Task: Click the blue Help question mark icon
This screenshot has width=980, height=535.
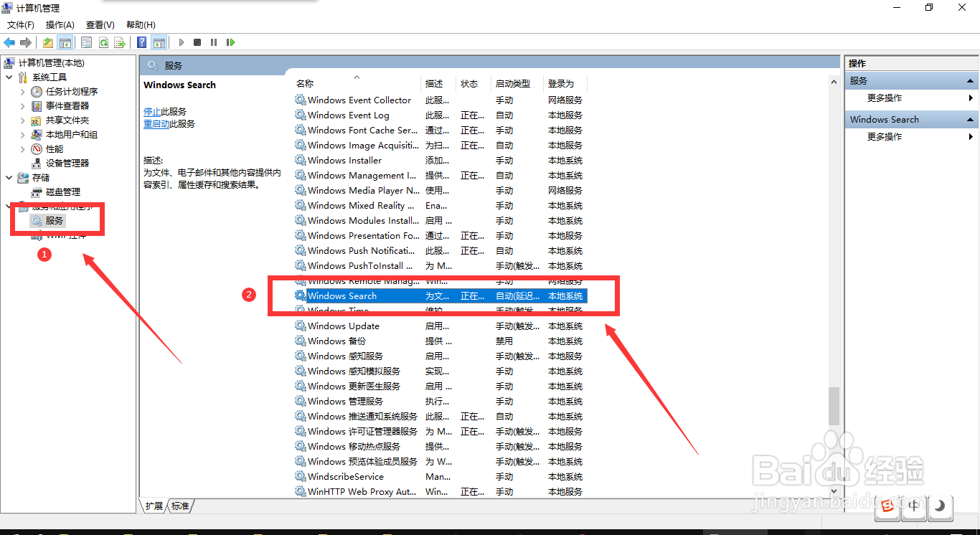Action: click(x=142, y=42)
